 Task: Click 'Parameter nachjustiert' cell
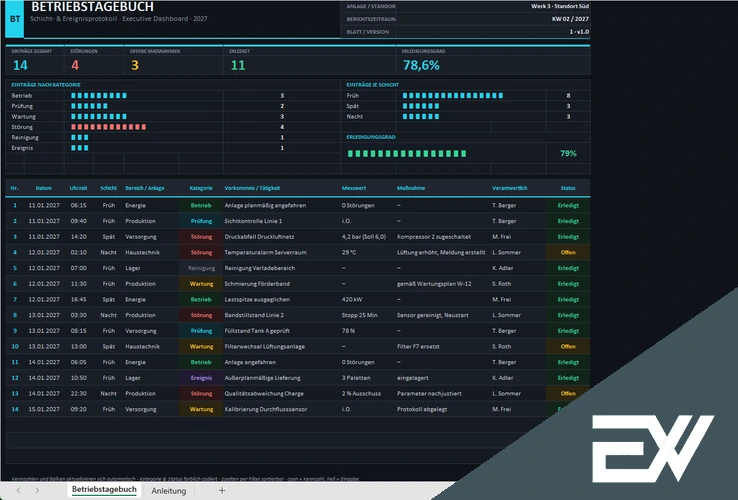pos(429,394)
